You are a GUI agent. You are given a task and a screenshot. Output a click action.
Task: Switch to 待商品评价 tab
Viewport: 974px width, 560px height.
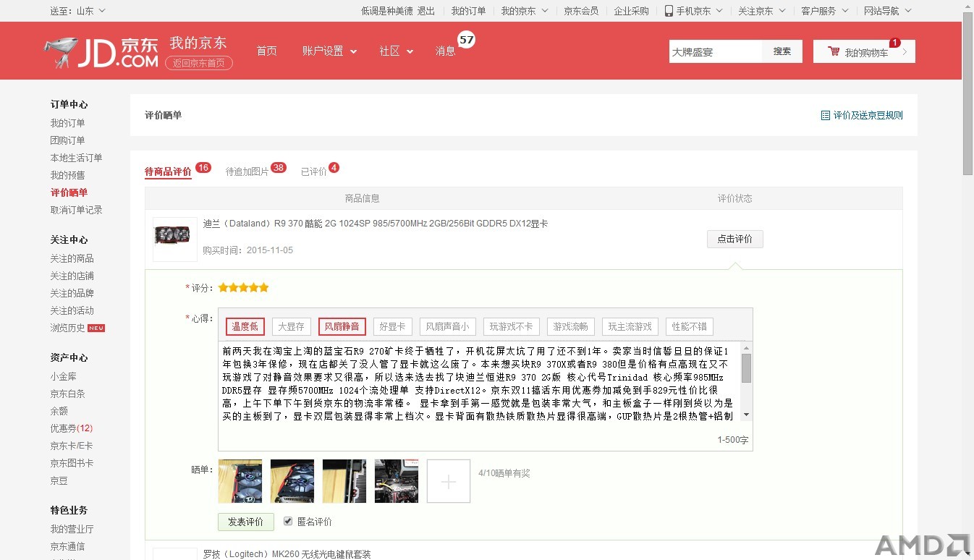pyautogui.click(x=168, y=171)
